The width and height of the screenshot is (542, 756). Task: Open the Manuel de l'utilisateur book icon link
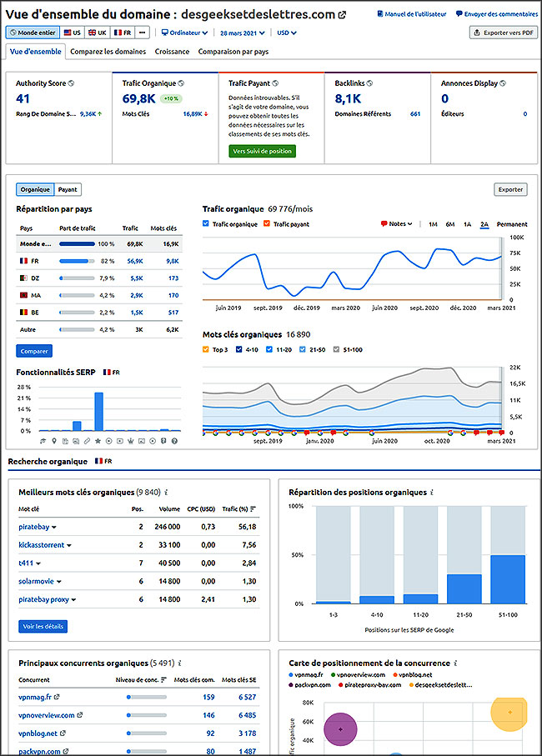[380, 14]
